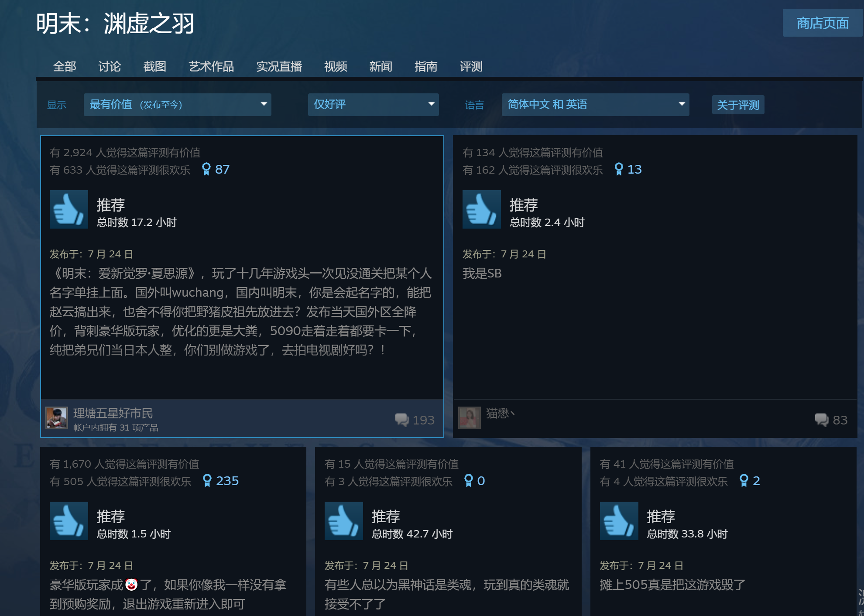Open review text starting 《明末：爱新觉罗·夏思源》

pyautogui.click(x=241, y=311)
